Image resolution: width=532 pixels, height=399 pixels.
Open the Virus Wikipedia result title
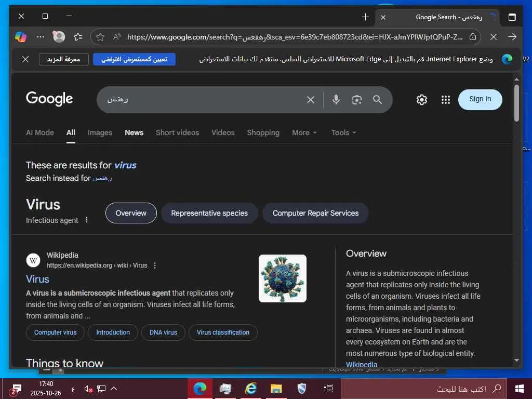[37, 279]
